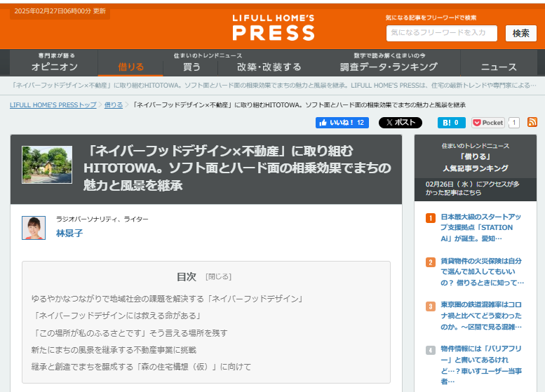The image size is (545, 392).
Task: Click the 目次 heading
Action: (x=187, y=276)
